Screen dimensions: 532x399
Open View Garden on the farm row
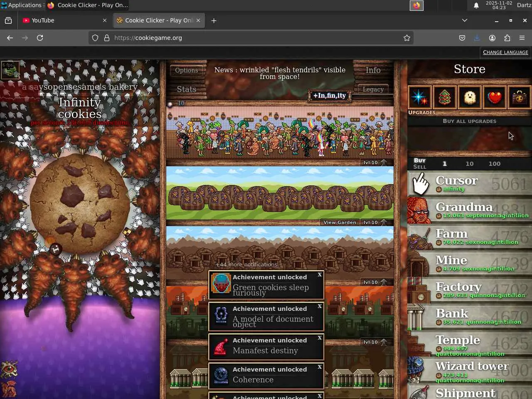[340, 222]
